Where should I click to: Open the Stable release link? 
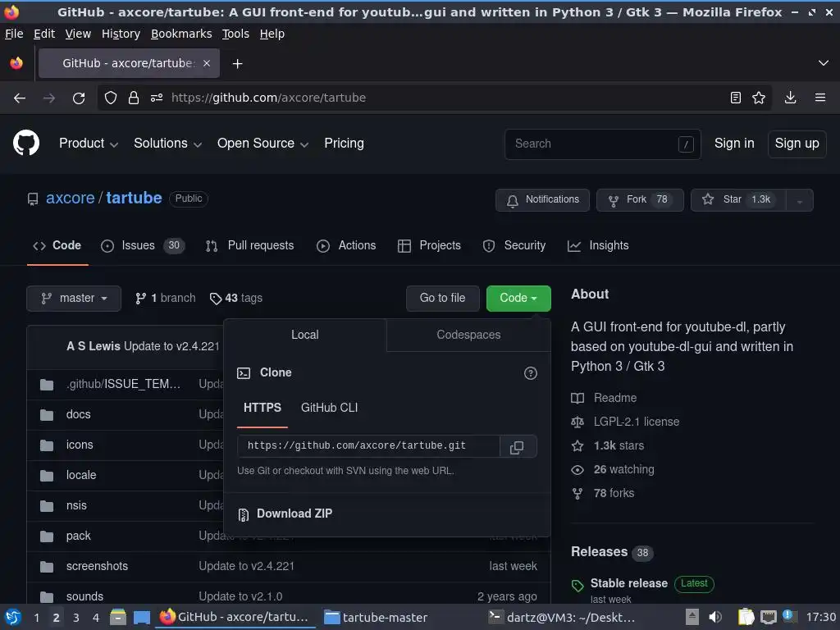629,583
